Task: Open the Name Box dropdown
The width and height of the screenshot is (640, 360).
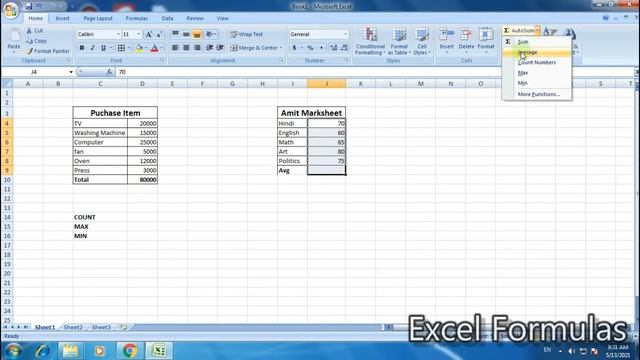Action: tap(71, 72)
